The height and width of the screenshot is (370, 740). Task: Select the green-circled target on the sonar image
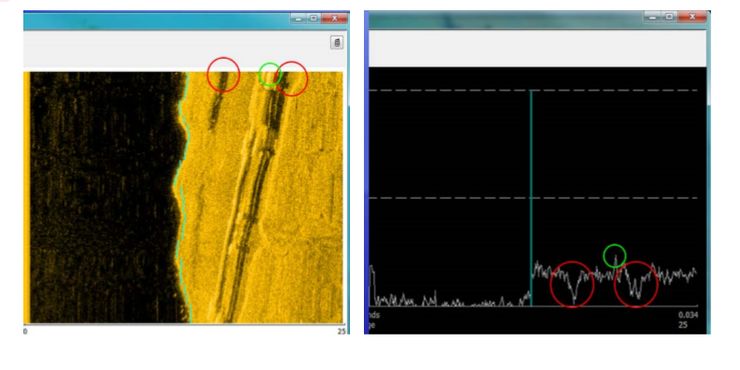coord(270,76)
